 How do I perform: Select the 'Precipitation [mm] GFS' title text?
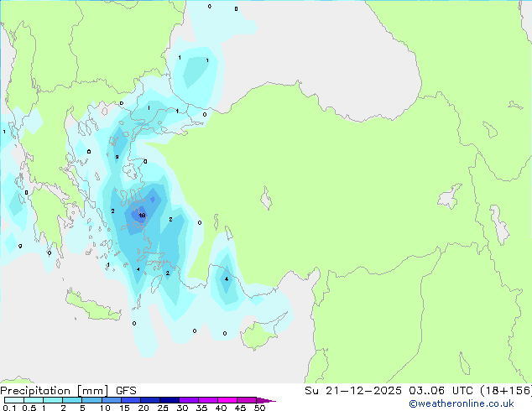pos(68,391)
